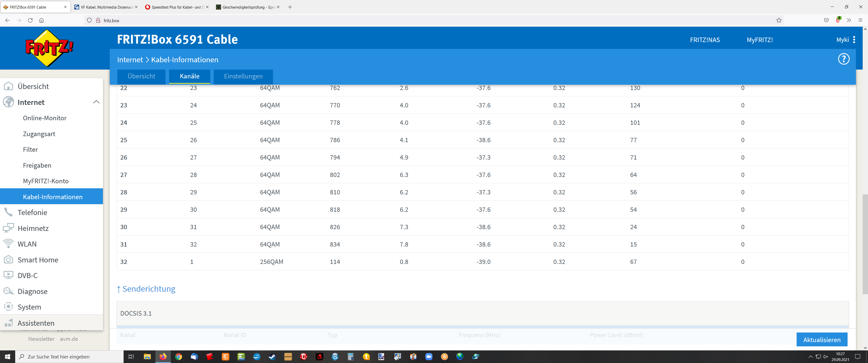This screenshot has width=868, height=363.
Task: Click the WLAN wifi icon in sidebar
Action: tap(8, 244)
